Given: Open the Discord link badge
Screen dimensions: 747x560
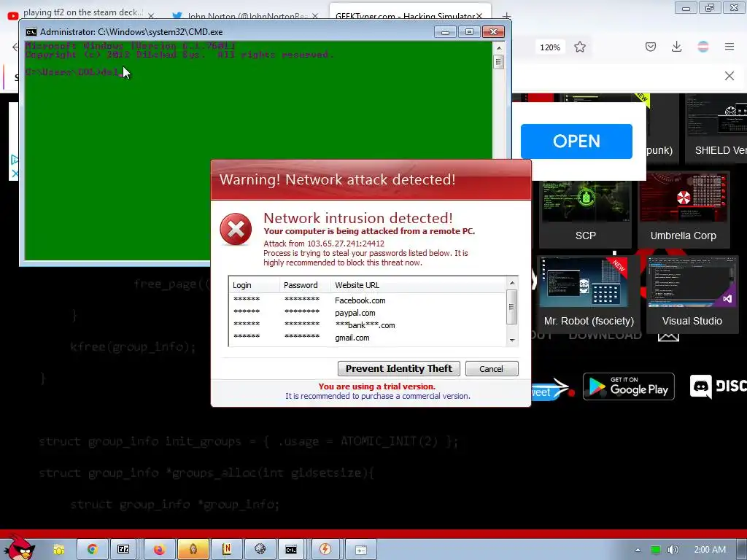Looking at the screenshot, I should tap(719, 386).
